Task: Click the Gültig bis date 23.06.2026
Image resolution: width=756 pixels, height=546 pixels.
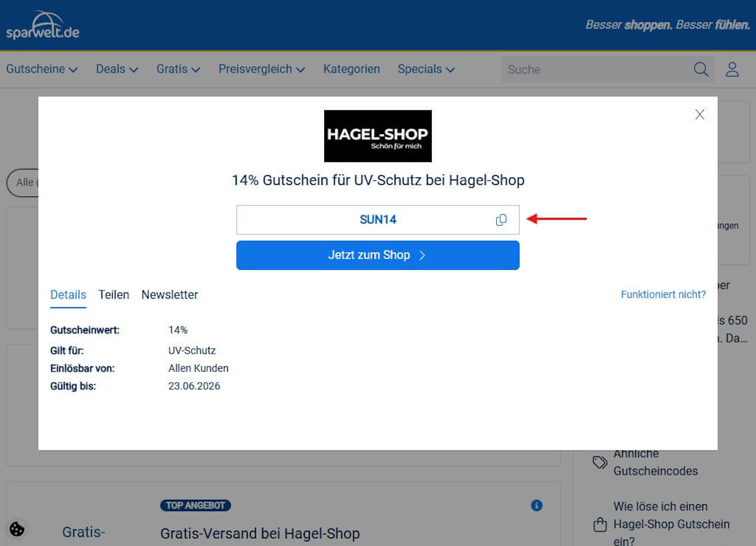Action: click(x=194, y=386)
